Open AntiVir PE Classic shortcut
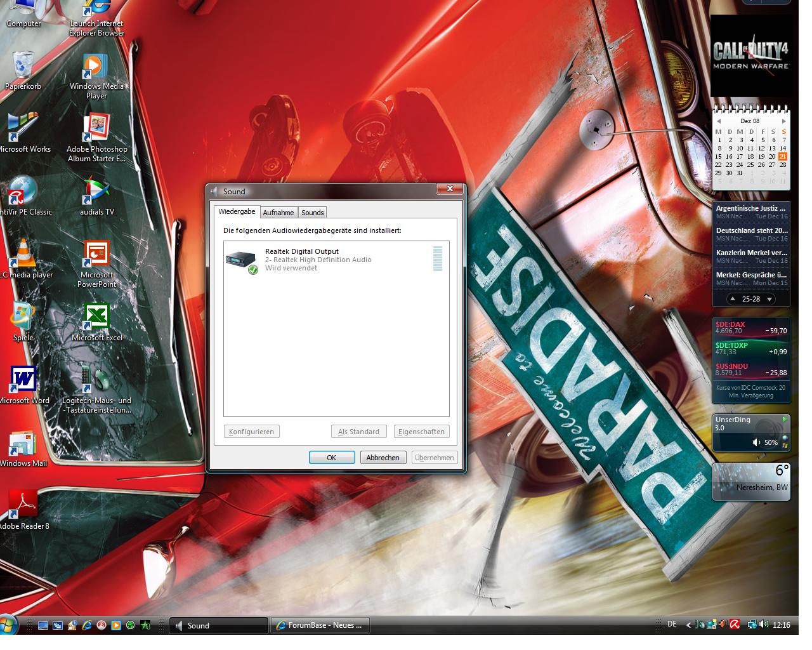This screenshot has width=812, height=650. (x=24, y=196)
